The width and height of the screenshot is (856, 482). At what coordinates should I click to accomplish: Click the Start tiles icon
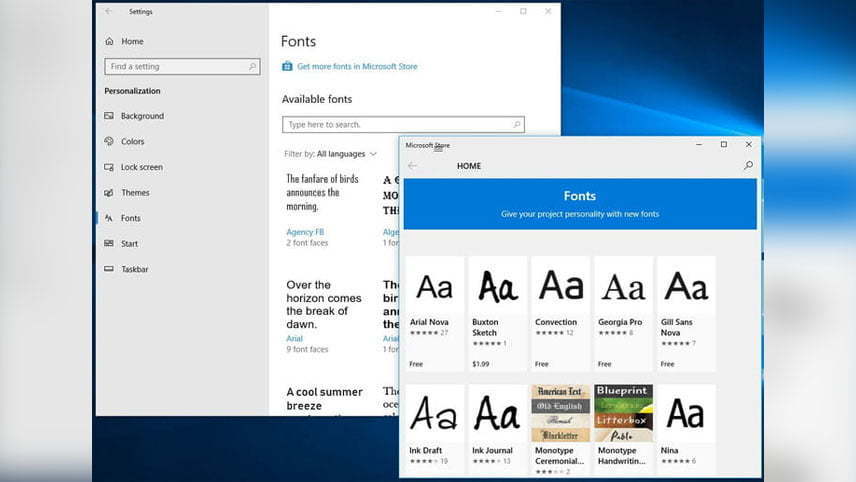pyautogui.click(x=109, y=243)
